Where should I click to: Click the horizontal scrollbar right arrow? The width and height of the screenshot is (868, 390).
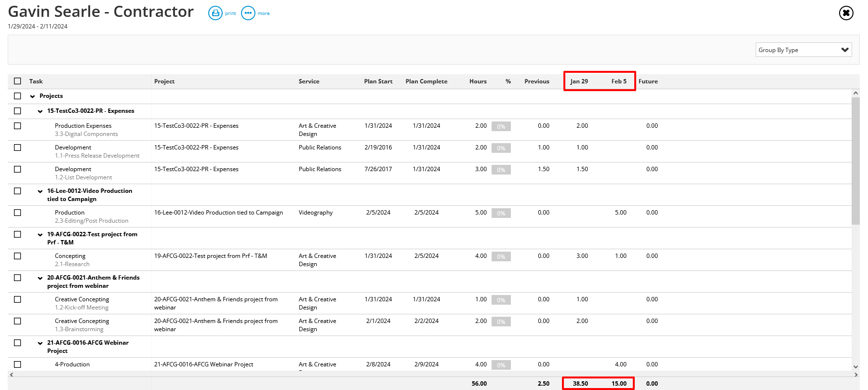pyautogui.click(x=856, y=375)
